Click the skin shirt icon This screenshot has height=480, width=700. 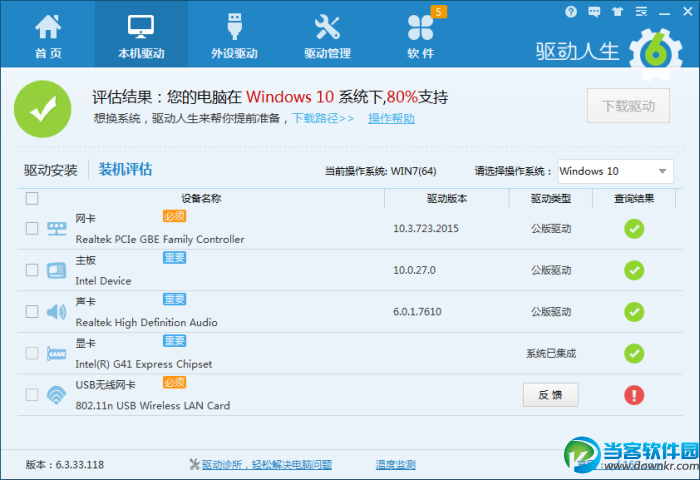point(618,12)
